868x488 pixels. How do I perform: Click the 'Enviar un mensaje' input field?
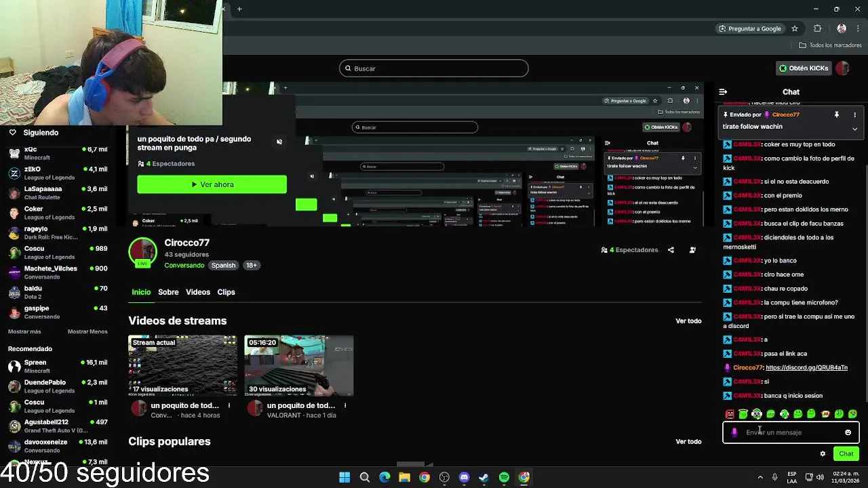pos(791,432)
